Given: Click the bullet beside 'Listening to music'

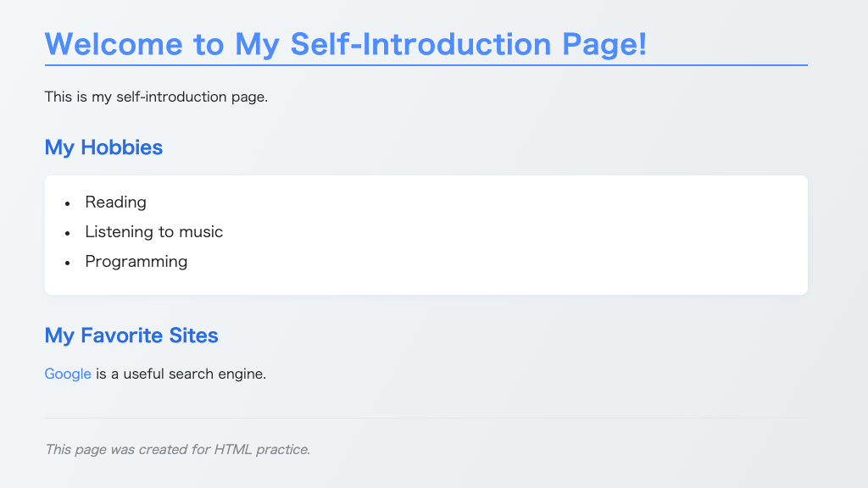Looking at the screenshot, I should pyautogui.click(x=67, y=233).
